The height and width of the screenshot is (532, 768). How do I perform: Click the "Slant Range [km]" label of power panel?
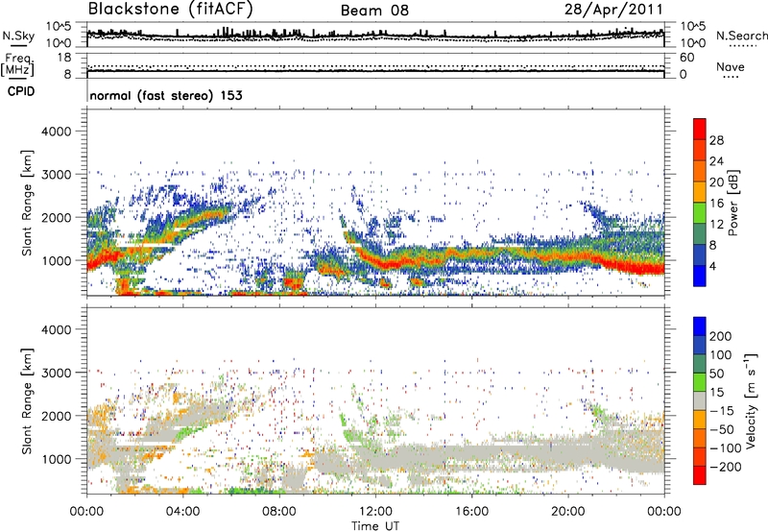point(27,203)
